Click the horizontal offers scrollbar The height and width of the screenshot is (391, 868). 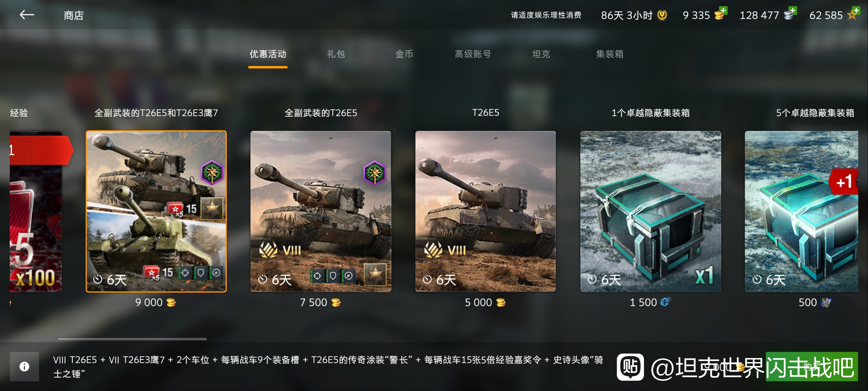(x=132, y=339)
